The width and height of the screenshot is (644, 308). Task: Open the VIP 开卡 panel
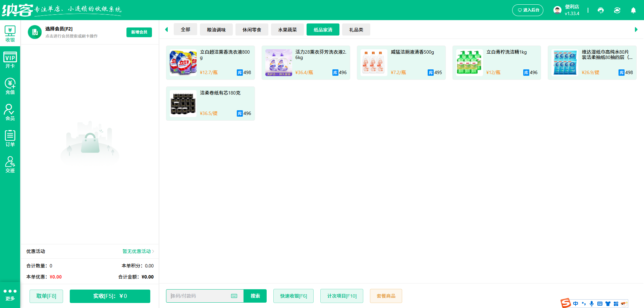pos(10,59)
